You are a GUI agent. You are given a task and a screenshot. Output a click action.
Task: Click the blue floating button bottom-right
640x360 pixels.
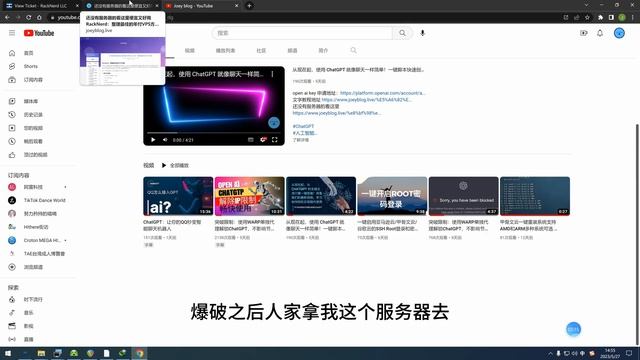[x=573, y=329]
